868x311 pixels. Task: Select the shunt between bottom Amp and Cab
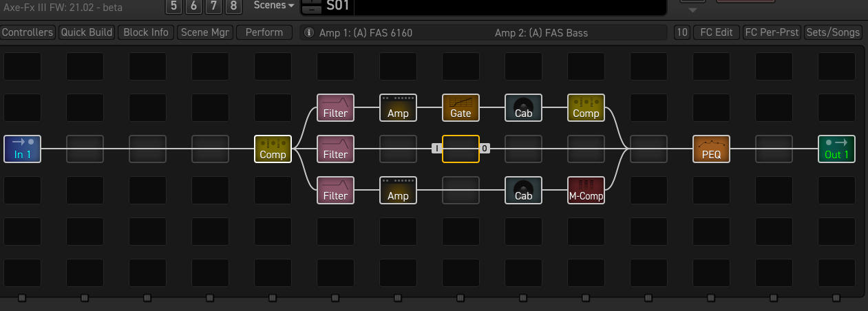pos(461,190)
